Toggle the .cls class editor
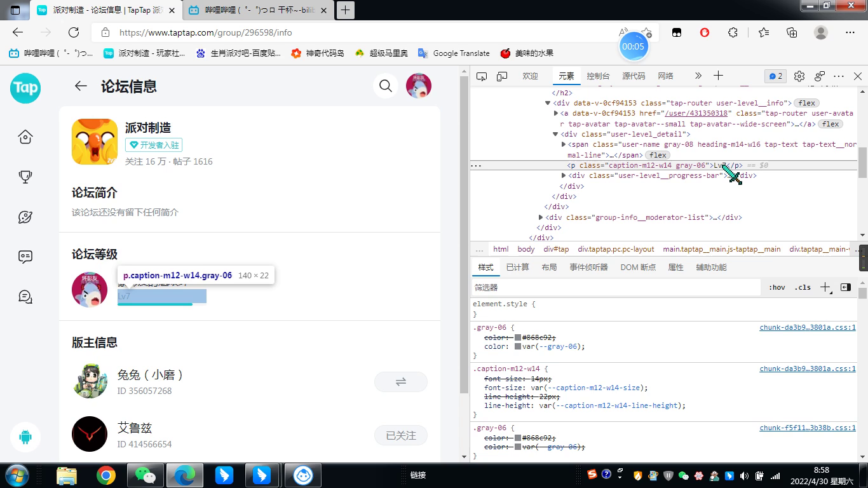868x488 pixels. (x=803, y=287)
